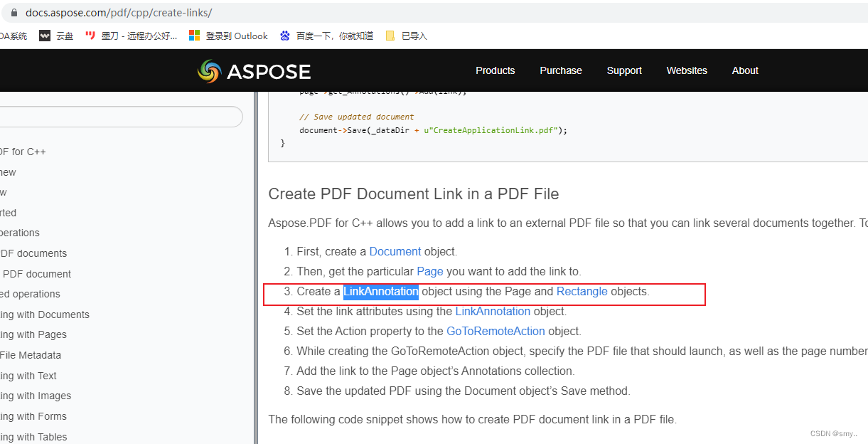Select the 'ed operations' sidebar item

[x=30, y=294]
